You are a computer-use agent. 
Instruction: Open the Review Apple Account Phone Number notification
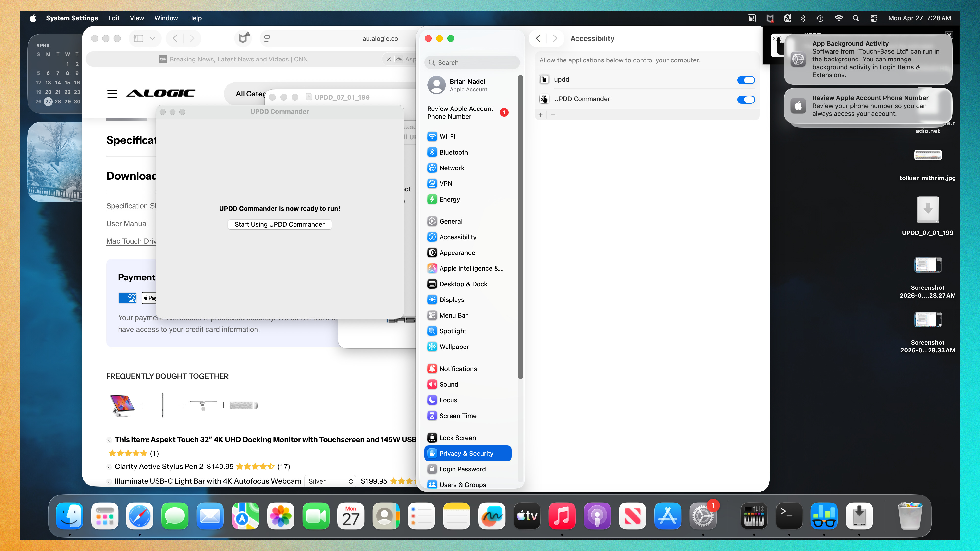[868, 106]
